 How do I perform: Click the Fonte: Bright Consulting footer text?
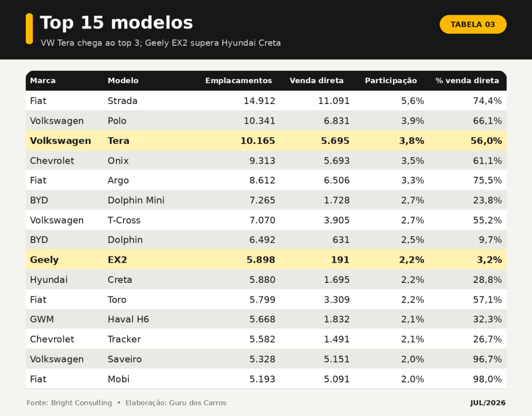coord(69,403)
